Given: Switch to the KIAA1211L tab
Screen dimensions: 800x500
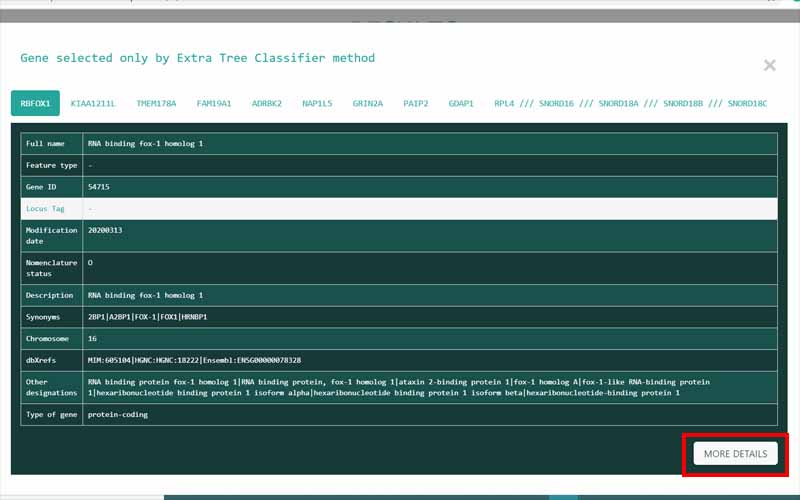Looking at the screenshot, I should tap(93, 103).
